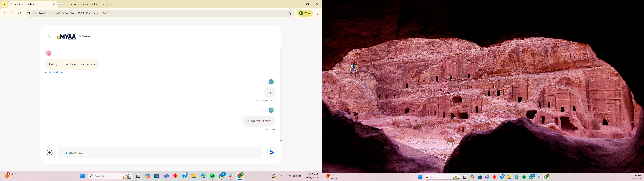The width and height of the screenshot is (644, 181).
Task: View site information icon in address bar
Action: point(29,13)
